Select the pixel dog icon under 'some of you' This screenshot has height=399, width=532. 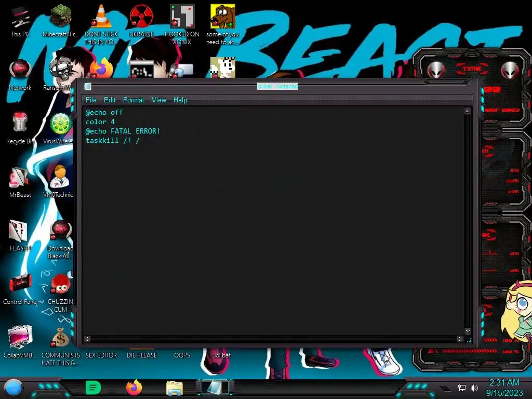[222, 68]
